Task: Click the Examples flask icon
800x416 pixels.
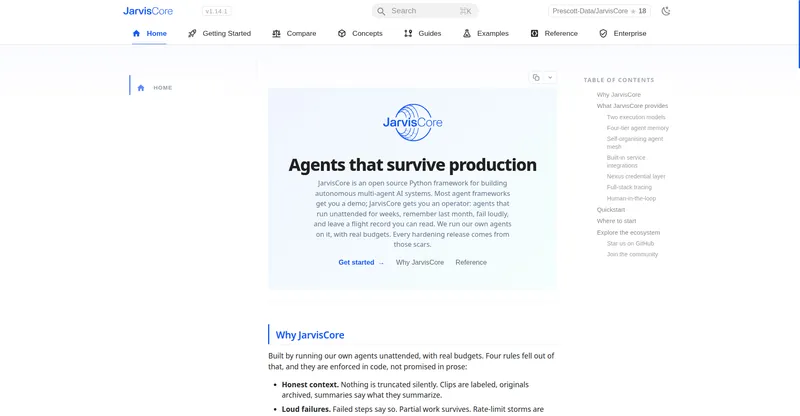Action: [467, 33]
